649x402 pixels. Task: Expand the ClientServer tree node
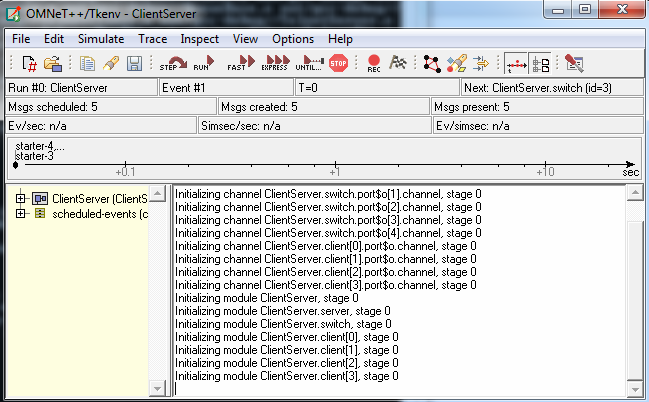point(20,198)
